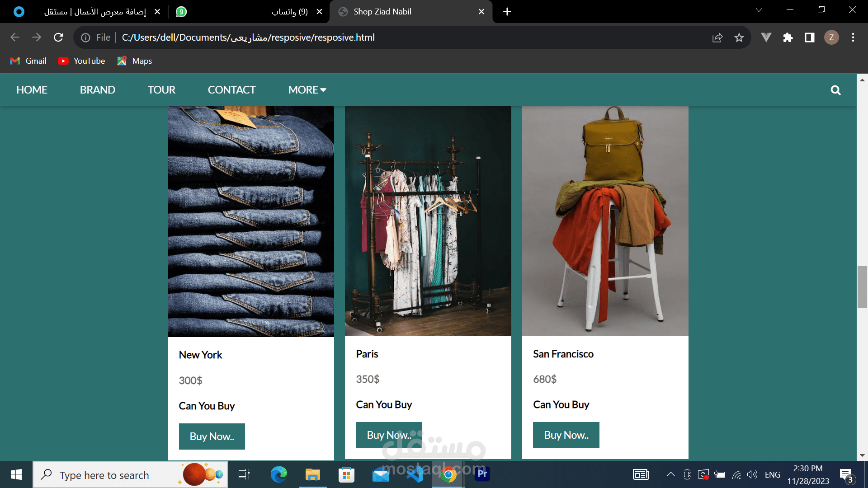Switch to Chrome in taskbar
This screenshot has height=488, width=868.
pos(448,474)
